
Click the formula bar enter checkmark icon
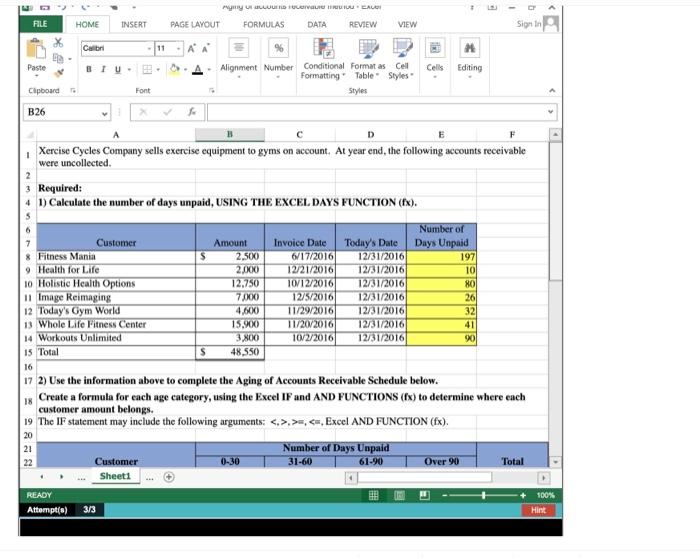[167, 112]
